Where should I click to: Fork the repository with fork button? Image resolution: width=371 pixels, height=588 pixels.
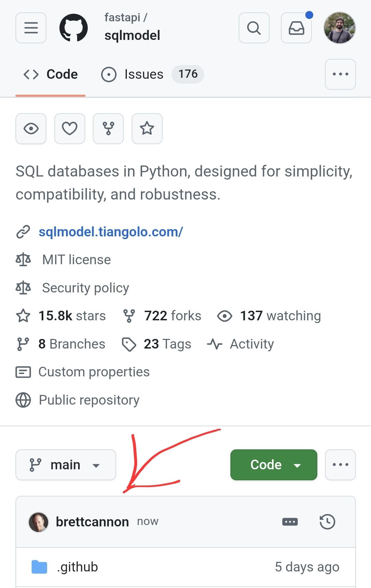pyautogui.click(x=108, y=129)
